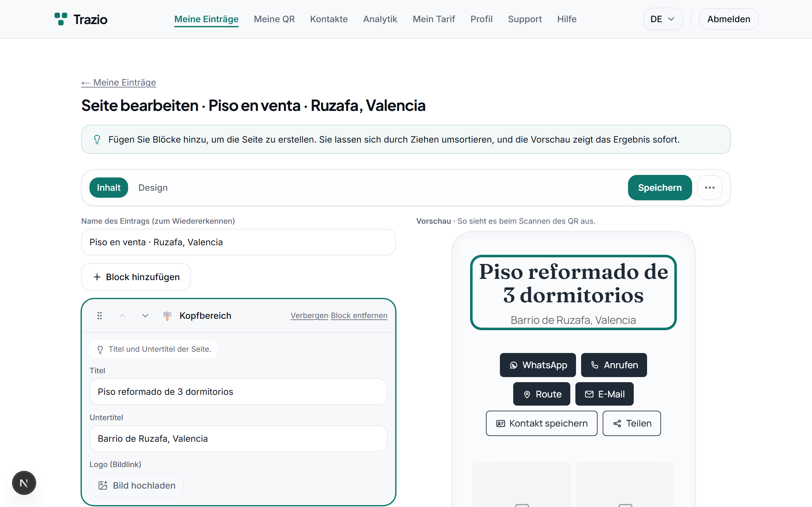
Task: Open the three-dots more options button
Action: click(x=710, y=188)
